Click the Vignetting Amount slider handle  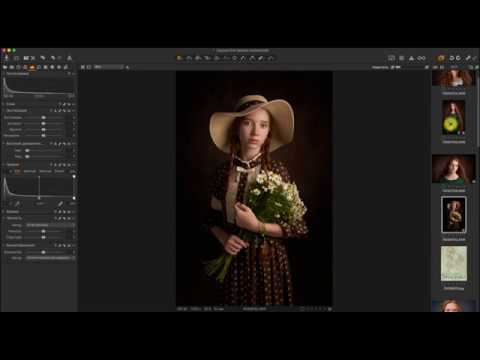(43, 252)
